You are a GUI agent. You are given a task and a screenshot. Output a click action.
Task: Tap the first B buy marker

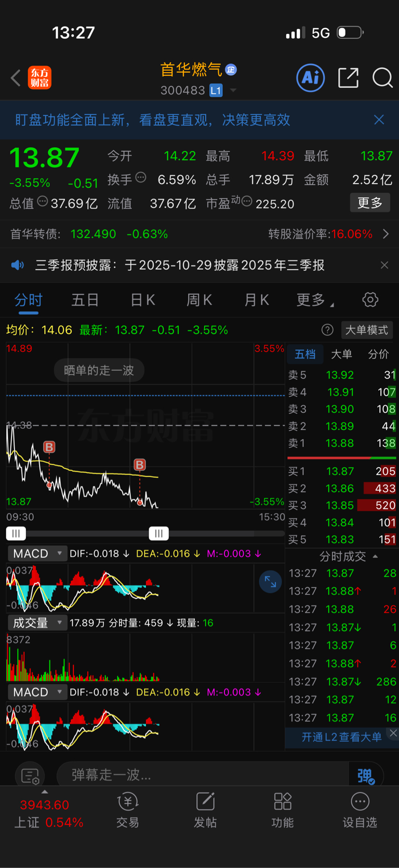49,447
